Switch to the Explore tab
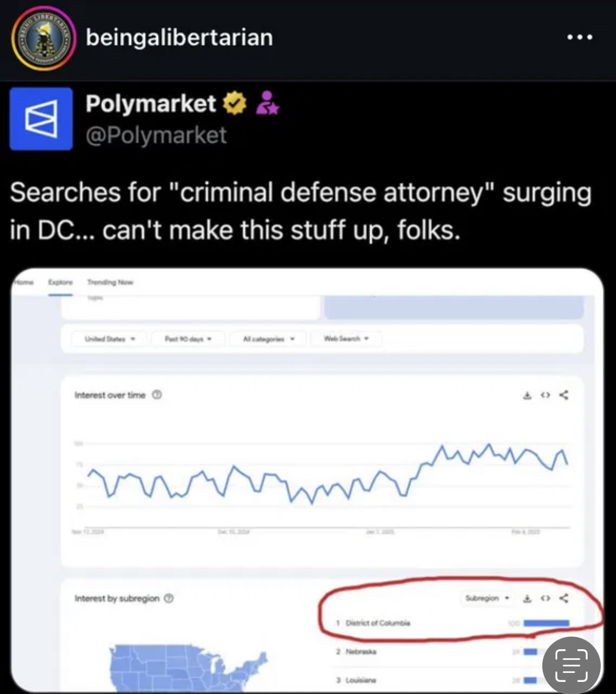Image resolution: width=616 pixels, height=694 pixels. (x=60, y=282)
